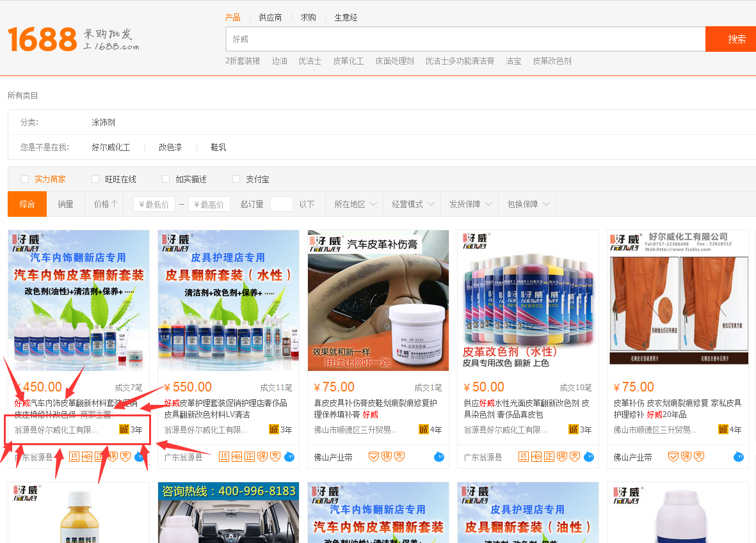756x543 pixels.
Task: Click the 15-day icon on the ¥550.00 card
Action: point(223,457)
